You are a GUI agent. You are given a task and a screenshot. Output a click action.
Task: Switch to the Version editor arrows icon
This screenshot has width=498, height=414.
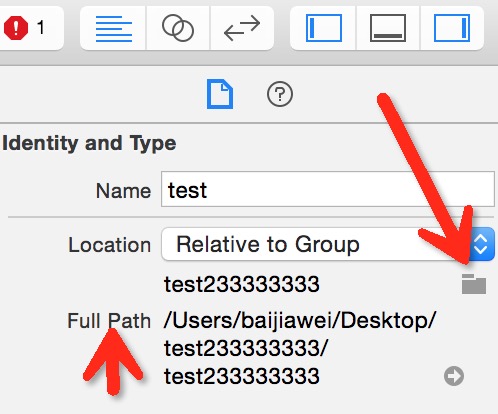tap(242, 28)
